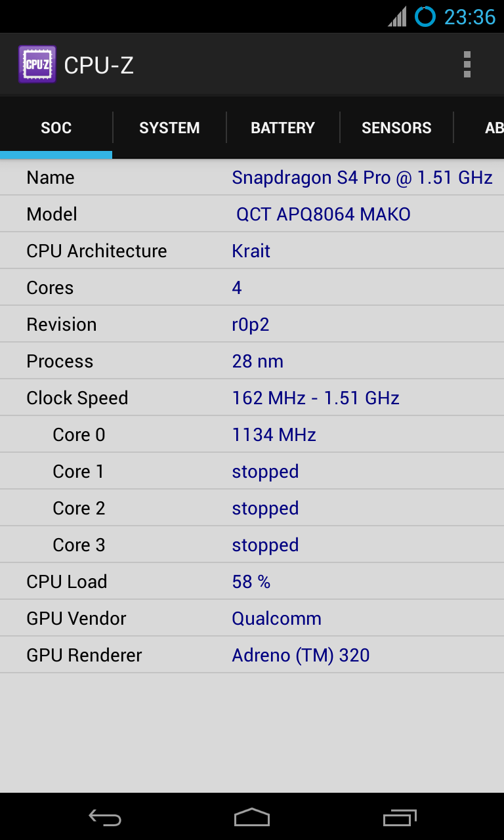Tap the 23:36 clock in status bar
Image resolution: width=504 pixels, height=840 pixels.
click(470, 16)
